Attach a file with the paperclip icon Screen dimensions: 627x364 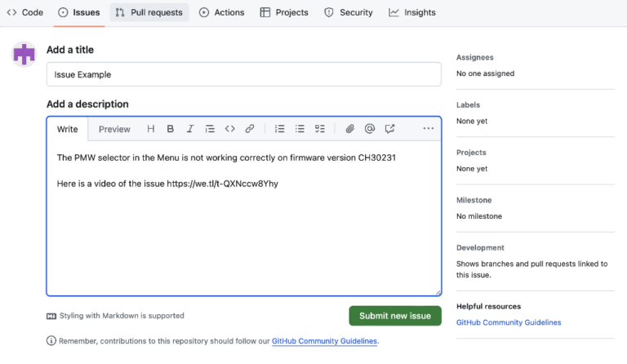(349, 129)
